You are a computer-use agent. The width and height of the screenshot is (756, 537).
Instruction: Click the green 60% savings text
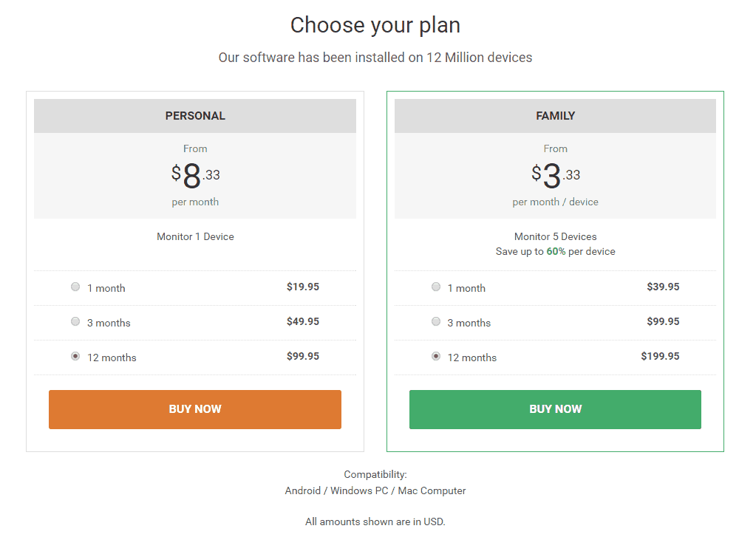(556, 252)
